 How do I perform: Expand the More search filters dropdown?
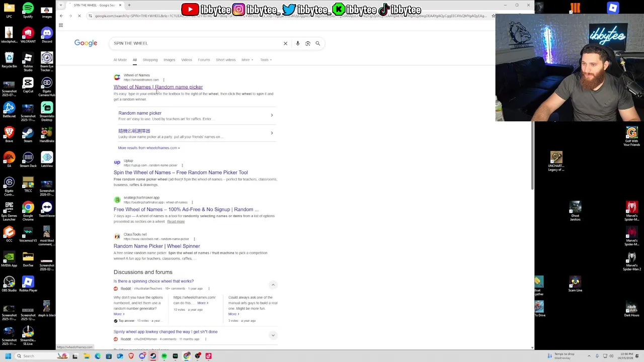(x=247, y=60)
